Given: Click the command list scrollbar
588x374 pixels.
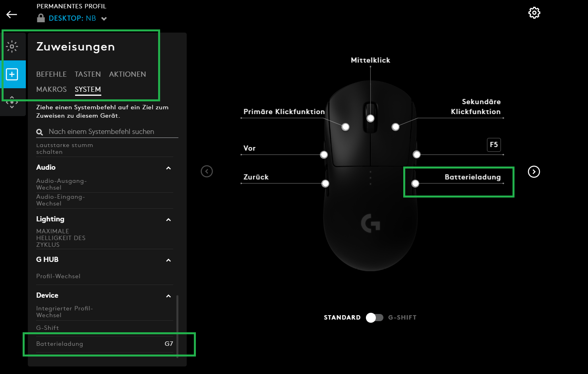Looking at the screenshot, I should point(177,326).
